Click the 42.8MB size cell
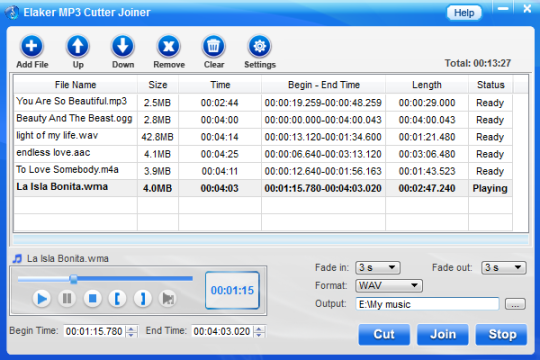540x360 pixels. 157,137
